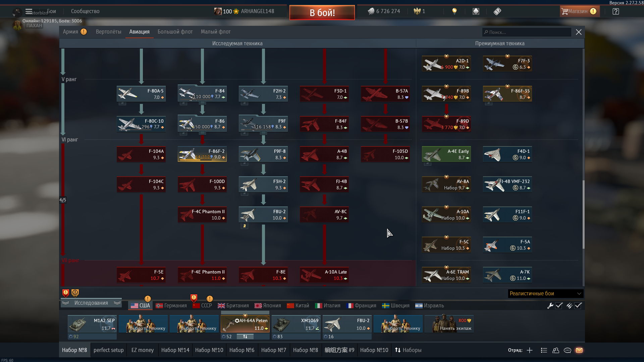Select the F-105D aircraft card

point(385,154)
